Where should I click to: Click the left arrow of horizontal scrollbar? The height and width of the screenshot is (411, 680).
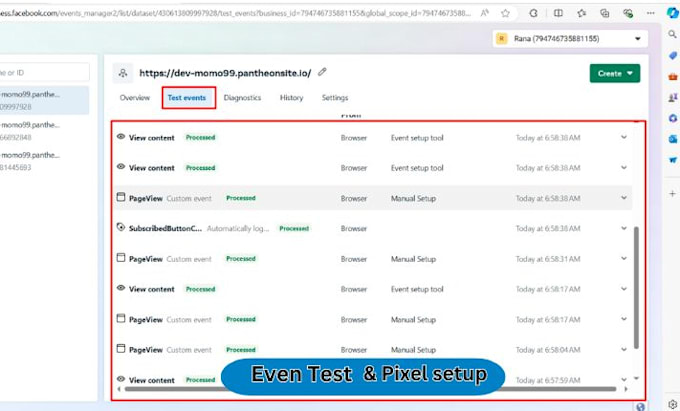tap(119, 389)
